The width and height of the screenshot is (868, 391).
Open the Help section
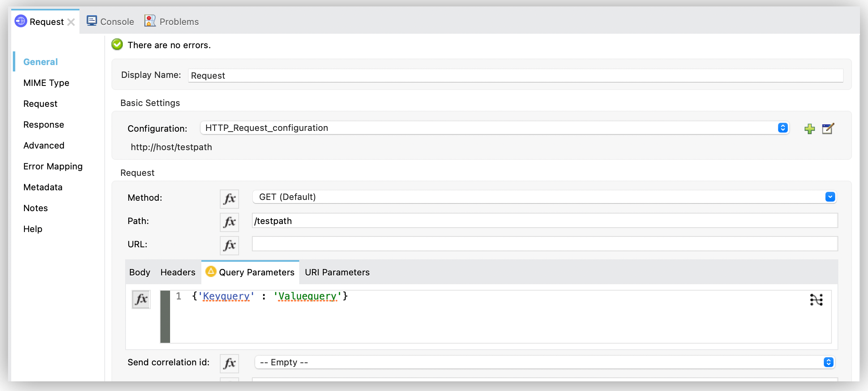coord(33,229)
